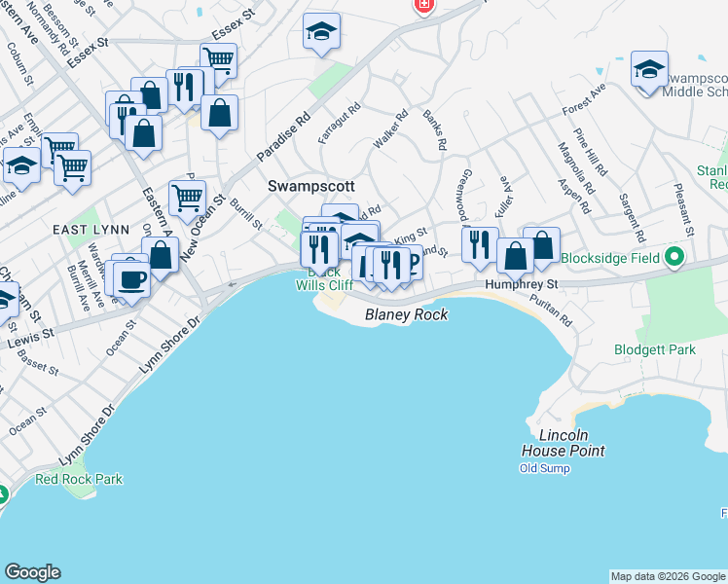Click the Forest Ave label
Screen dimensions: 728x584
point(584,99)
